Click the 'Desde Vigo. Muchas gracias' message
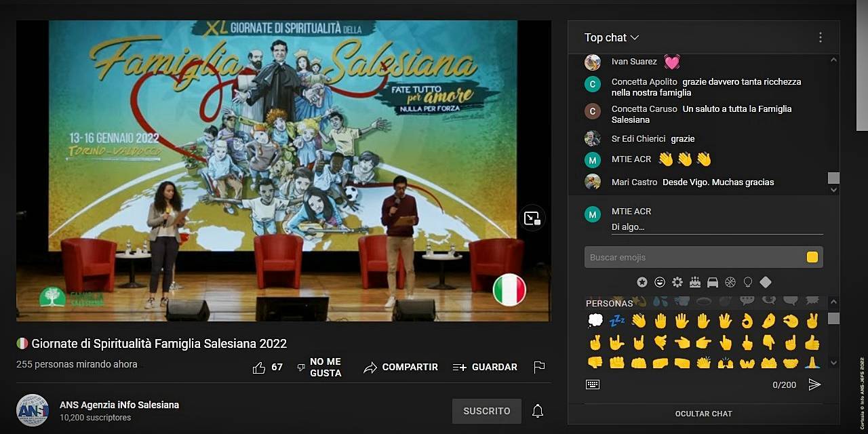 pyautogui.click(x=718, y=182)
